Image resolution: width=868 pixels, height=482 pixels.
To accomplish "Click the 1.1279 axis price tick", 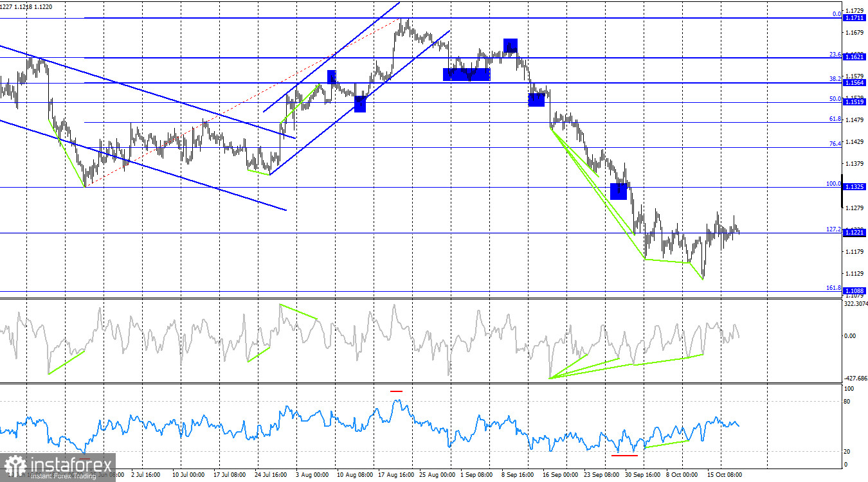I will click(855, 208).
